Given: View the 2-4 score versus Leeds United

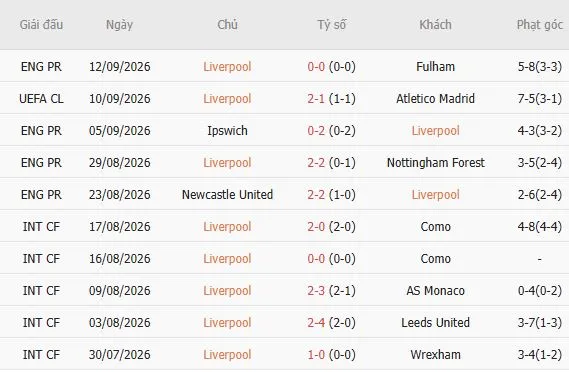Looking at the screenshot, I should (x=316, y=323).
